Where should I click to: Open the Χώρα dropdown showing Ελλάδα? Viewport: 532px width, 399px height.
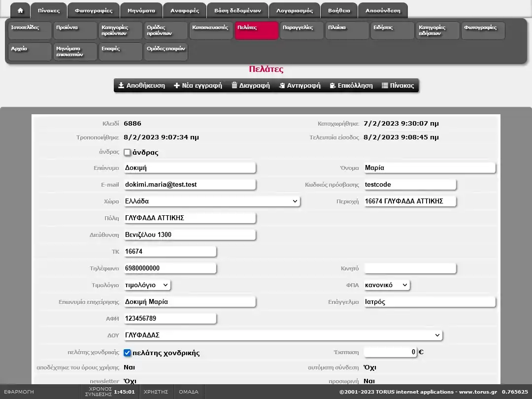tap(211, 201)
